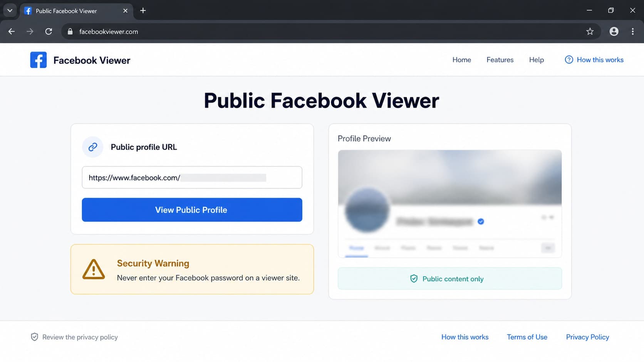Close the Public Facebook Viewer tab
Viewport: 644px width, 362px height.
125,11
